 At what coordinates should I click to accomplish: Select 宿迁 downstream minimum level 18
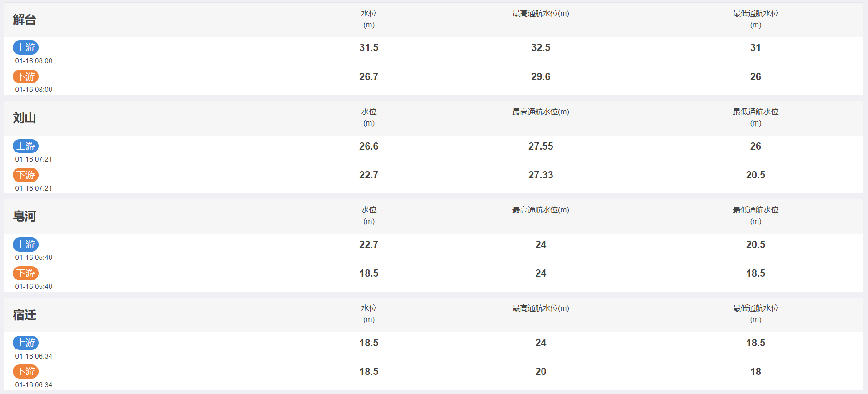pos(756,371)
